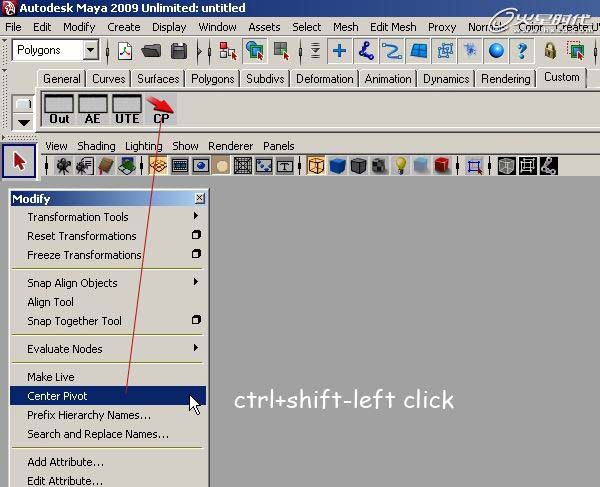Image resolution: width=600 pixels, height=487 pixels.
Task: Open the panel Renderer menu
Action: point(230,146)
